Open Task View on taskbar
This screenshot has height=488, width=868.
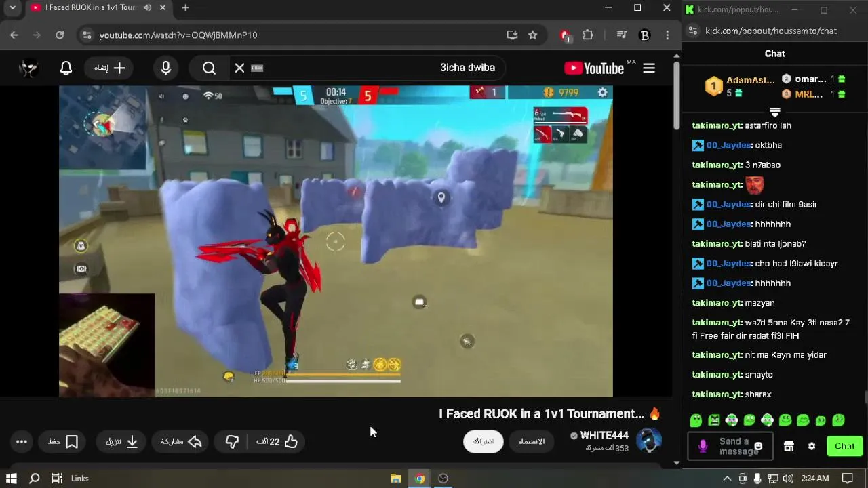pos(57,479)
